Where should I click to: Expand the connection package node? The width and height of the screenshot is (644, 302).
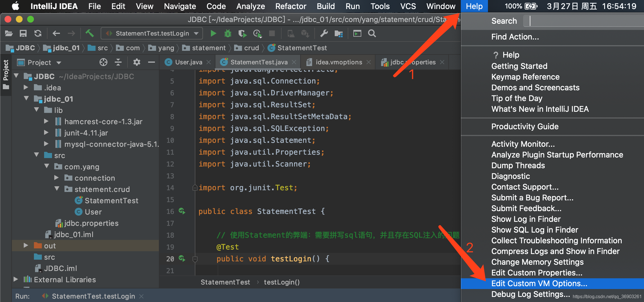(x=57, y=178)
